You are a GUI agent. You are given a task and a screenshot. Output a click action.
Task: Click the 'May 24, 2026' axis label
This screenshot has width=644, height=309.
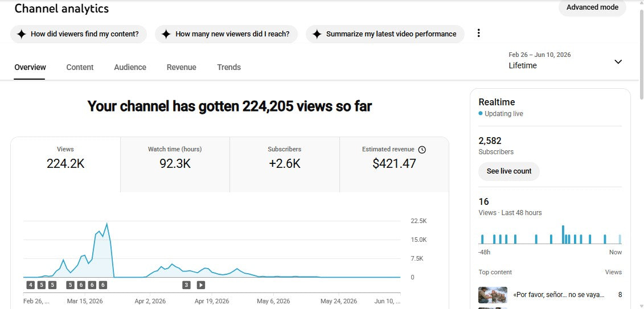click(338, 301)
